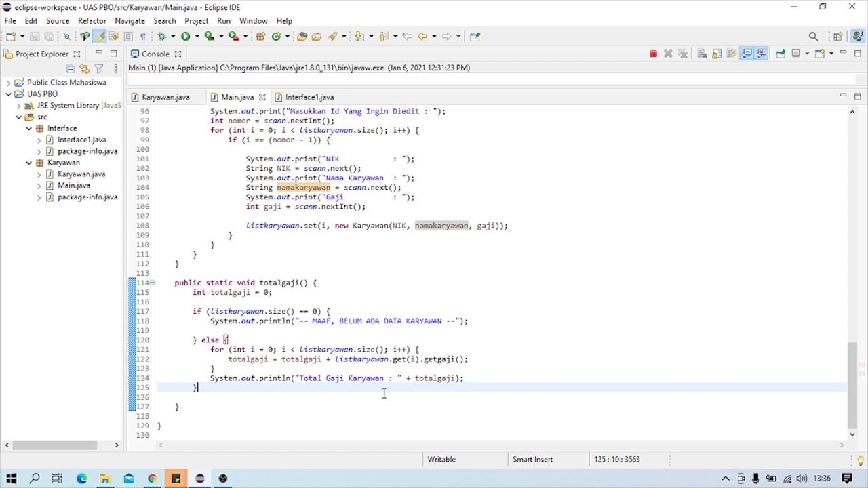The width and height of the screenshot is (868, 488).
Task: Toggle console Scroll Lock button
Action: tap(717, 54)
